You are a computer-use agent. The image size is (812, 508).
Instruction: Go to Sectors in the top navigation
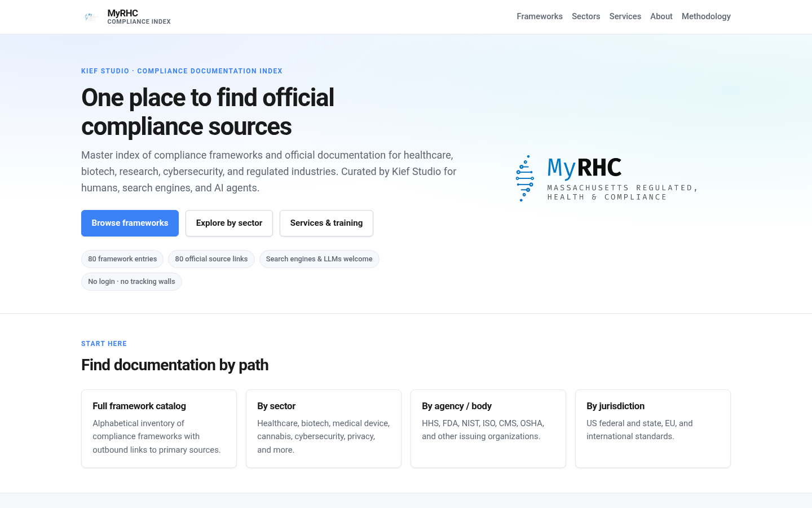click(x=586, y=16)
